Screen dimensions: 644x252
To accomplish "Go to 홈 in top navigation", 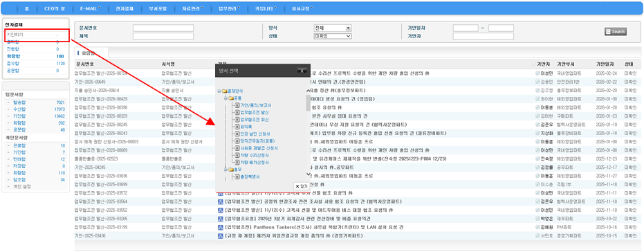I will coord(27,8).
